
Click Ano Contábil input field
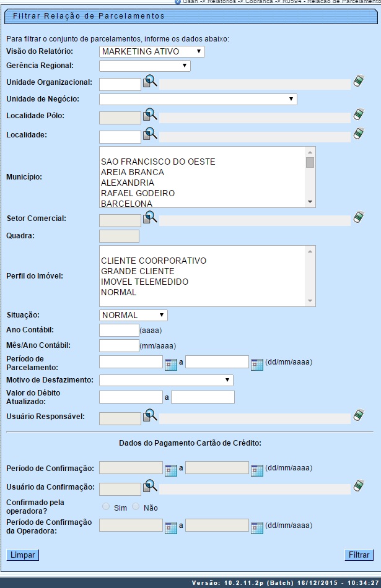tap(119, 330)
